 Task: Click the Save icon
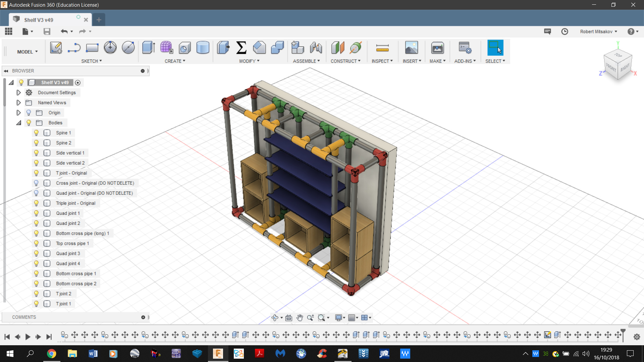click(x=47, y=31)
